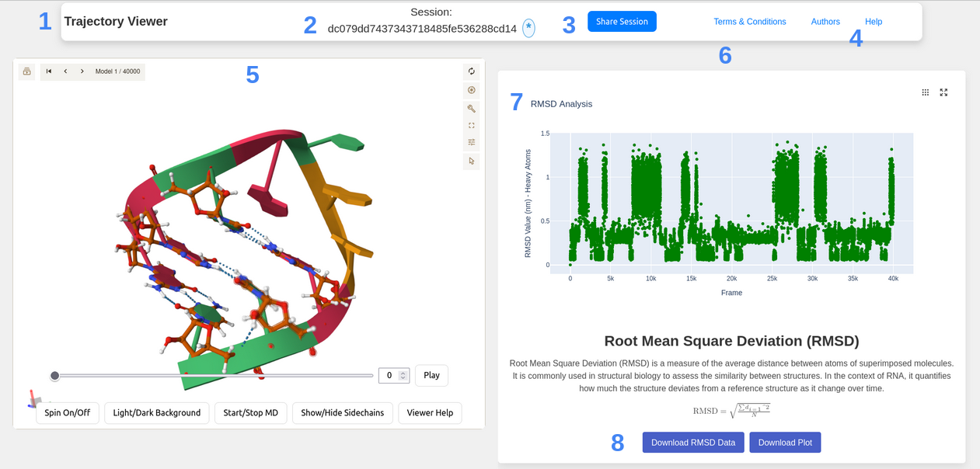Open the Authors page

point(825,22)
